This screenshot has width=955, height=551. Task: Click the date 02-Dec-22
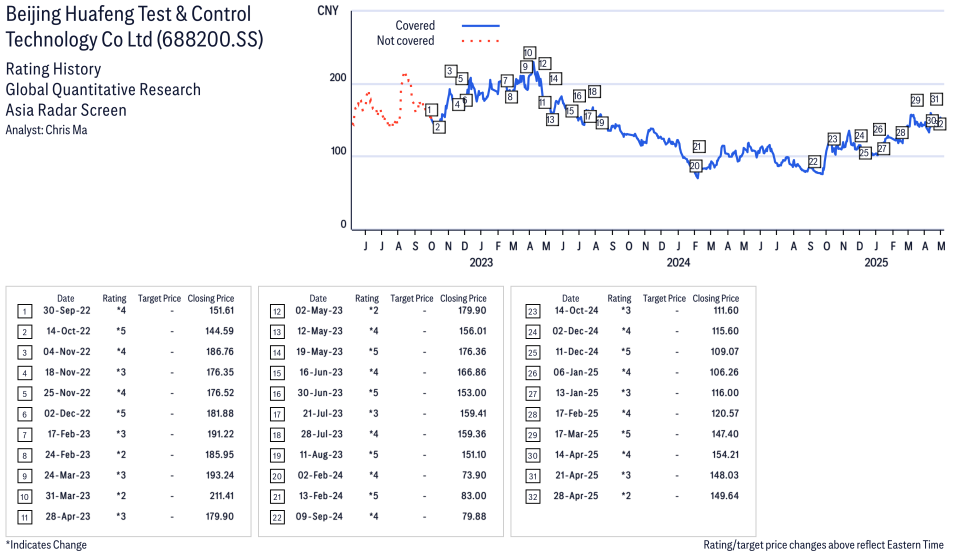tap(67, 413)
